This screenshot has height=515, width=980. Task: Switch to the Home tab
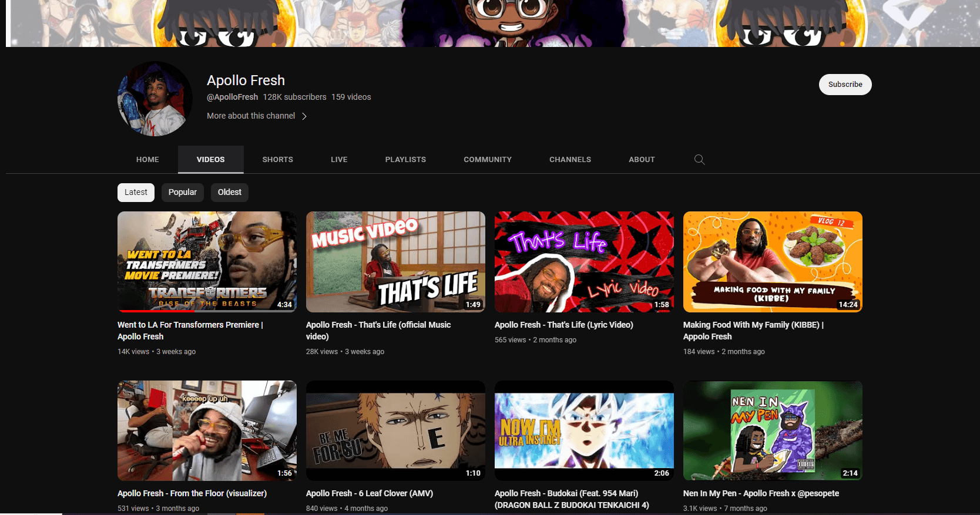click(x=147, y=160)
